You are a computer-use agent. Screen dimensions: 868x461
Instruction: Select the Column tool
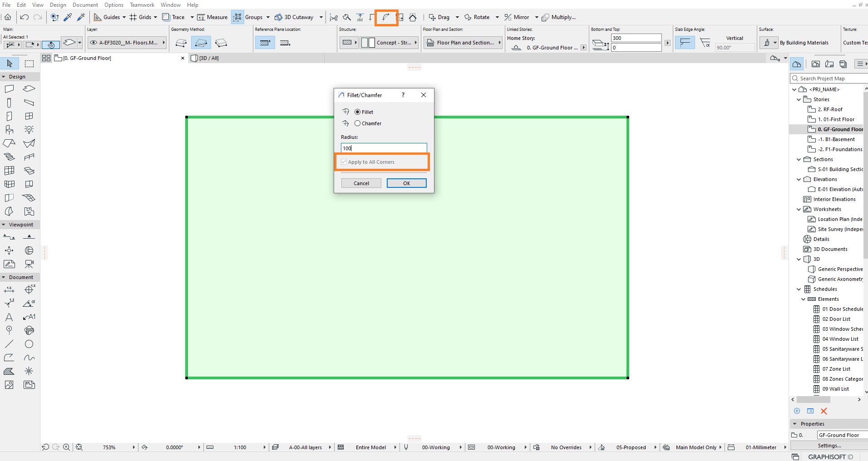[9, 103]
